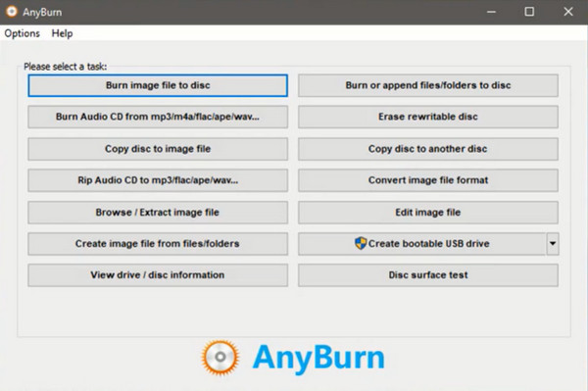This screenshot has height=391, width=588.
Task: Choose Create image file from files/folders
Action: pyautogui.click(x=158, y=244)
